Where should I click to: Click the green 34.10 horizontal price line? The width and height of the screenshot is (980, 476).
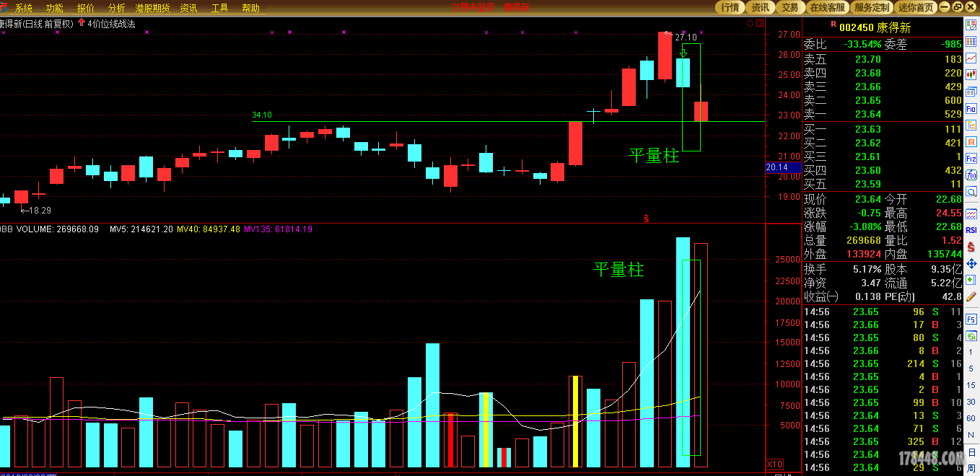433,121
